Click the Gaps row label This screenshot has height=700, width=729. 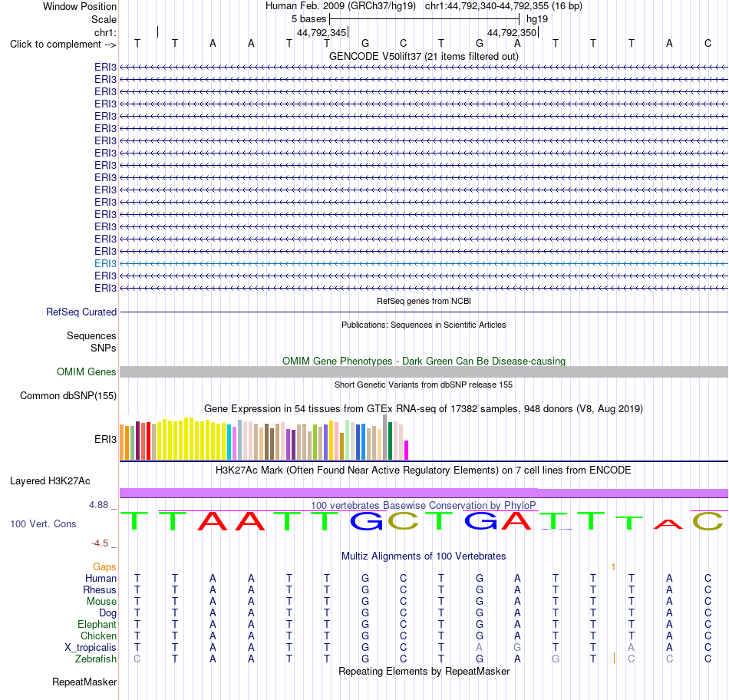[x=104, y=566]
